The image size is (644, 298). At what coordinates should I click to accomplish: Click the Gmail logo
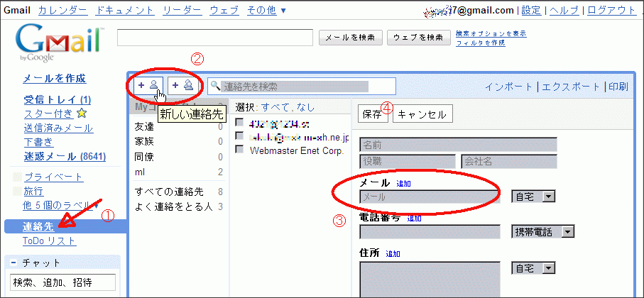(x=59, y=43)
